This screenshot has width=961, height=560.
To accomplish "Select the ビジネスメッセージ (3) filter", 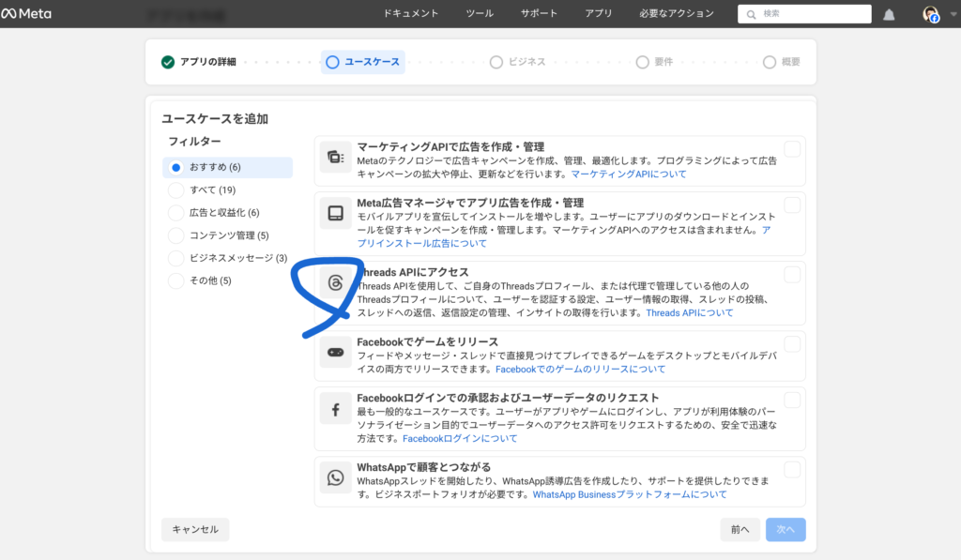I will coord(175,258).
